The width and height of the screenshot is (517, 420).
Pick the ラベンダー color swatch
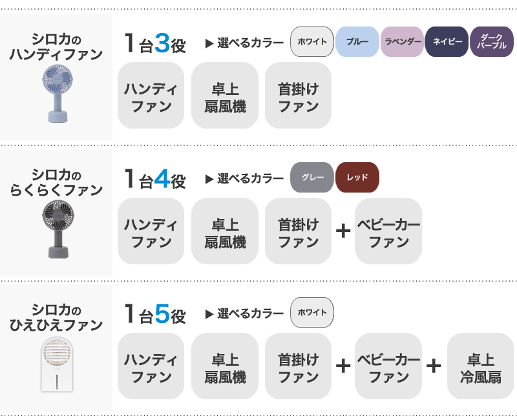tap(402, 42)
